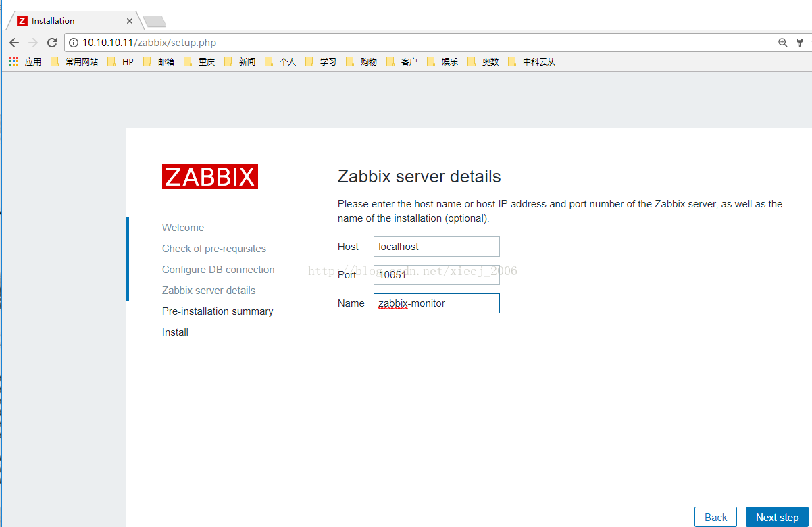Open the 常用网站 bookmark folder
This screenshot has width=812, height=527.
(x=74, y=61)
